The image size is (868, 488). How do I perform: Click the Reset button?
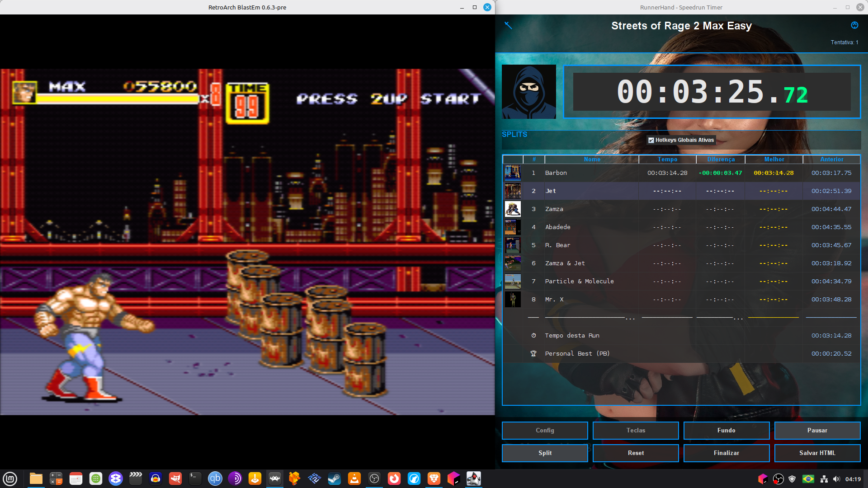coord(636,453)
